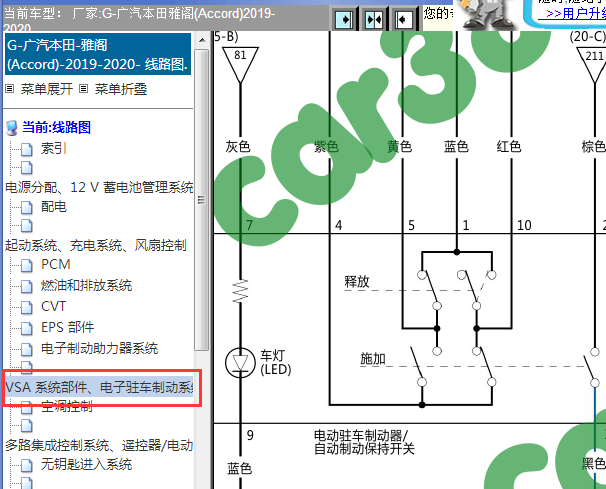
Task: Click page icon next to 电子制动助力器系统
Action: (26, 349)
